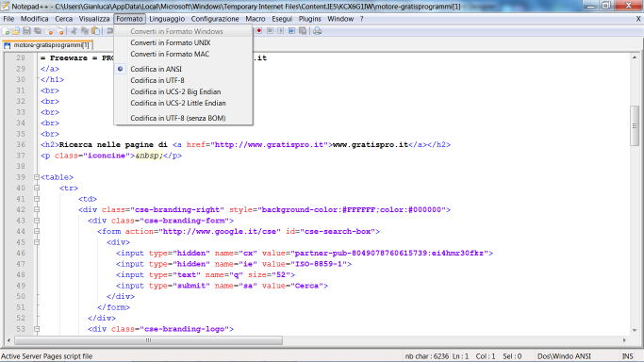This screenshot has width=644, height=362.
Task: Click 'nb char : 6236' in status bar
Action: pos(427,356)
